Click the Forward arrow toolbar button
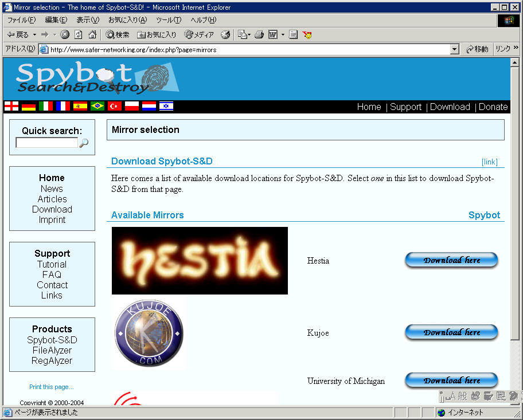The image size is (523, 420). 45,35
